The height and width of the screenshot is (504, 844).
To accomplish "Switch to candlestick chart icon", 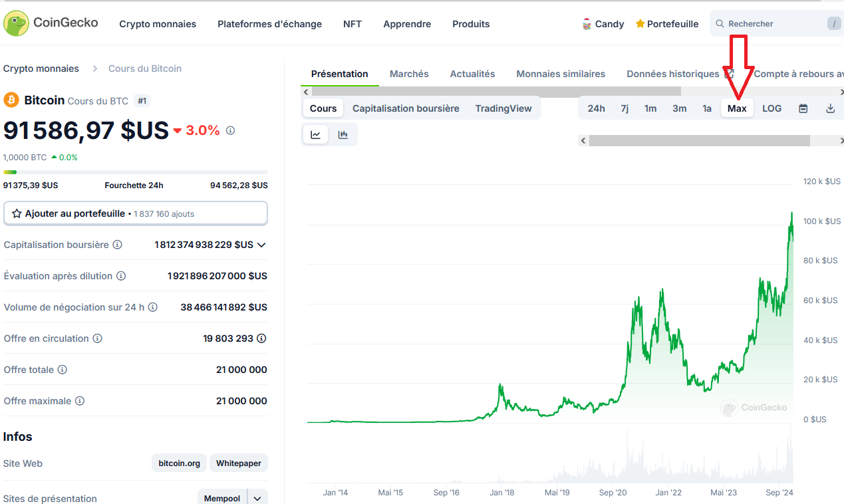I will click(343, 134).
